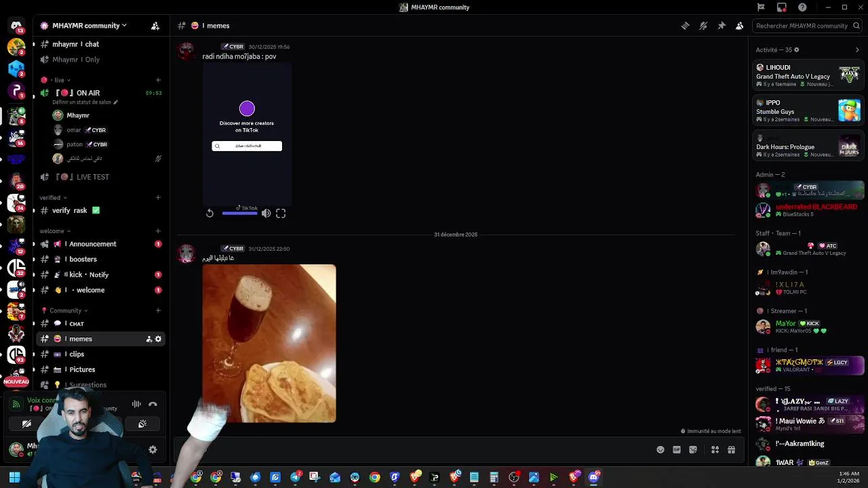868x488 pixels.
Task: Open the Pictures channel
Action: 100,369
